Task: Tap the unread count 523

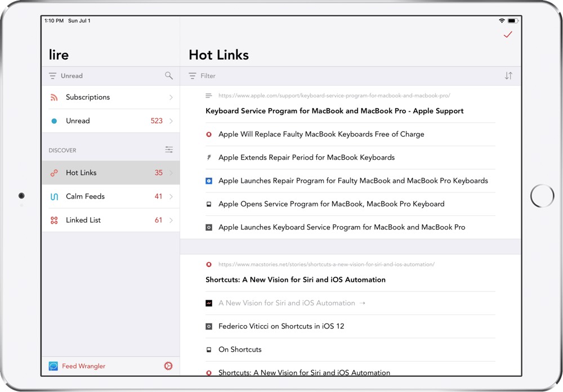Action: (157, 121)
